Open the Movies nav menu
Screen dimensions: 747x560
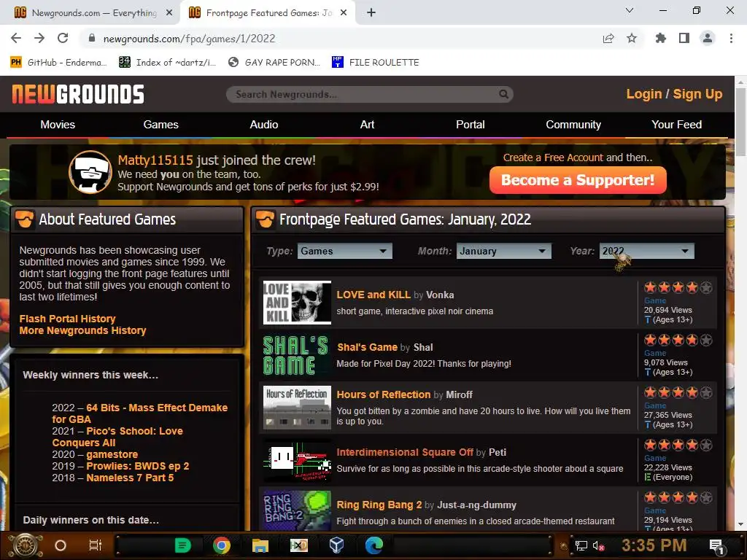coord(58,125)
